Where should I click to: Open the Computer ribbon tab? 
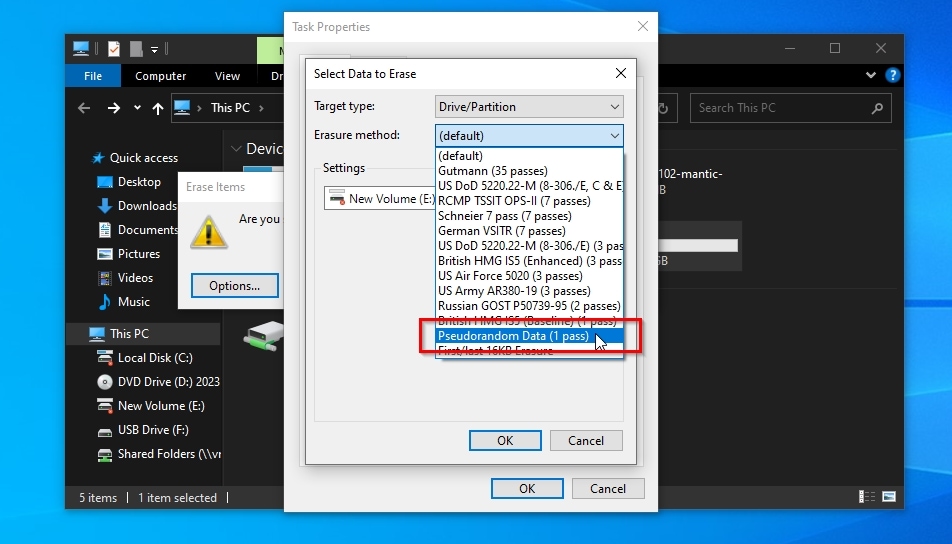(x=160, y=76)
